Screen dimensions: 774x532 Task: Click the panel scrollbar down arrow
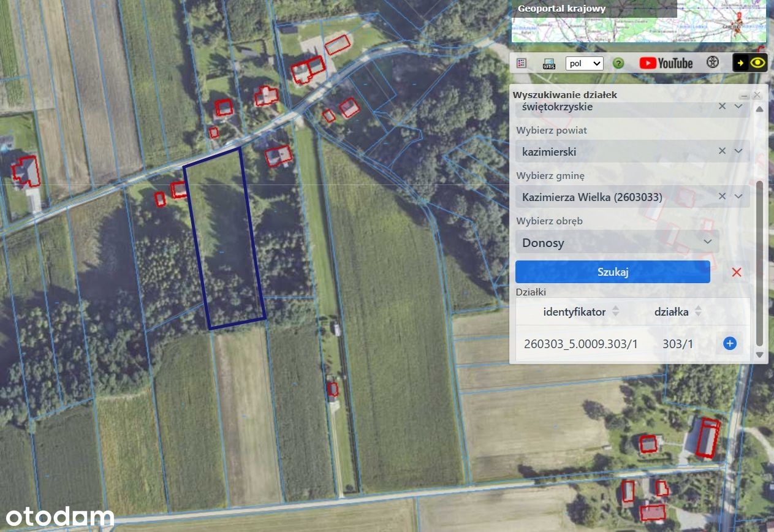759,355
